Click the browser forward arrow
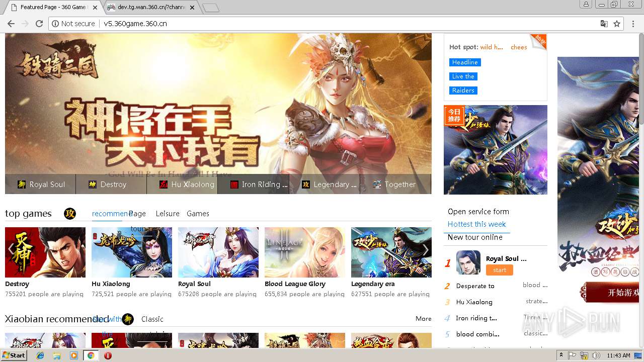The width and height of the screenshot is (644, 362). coord(25,24)
